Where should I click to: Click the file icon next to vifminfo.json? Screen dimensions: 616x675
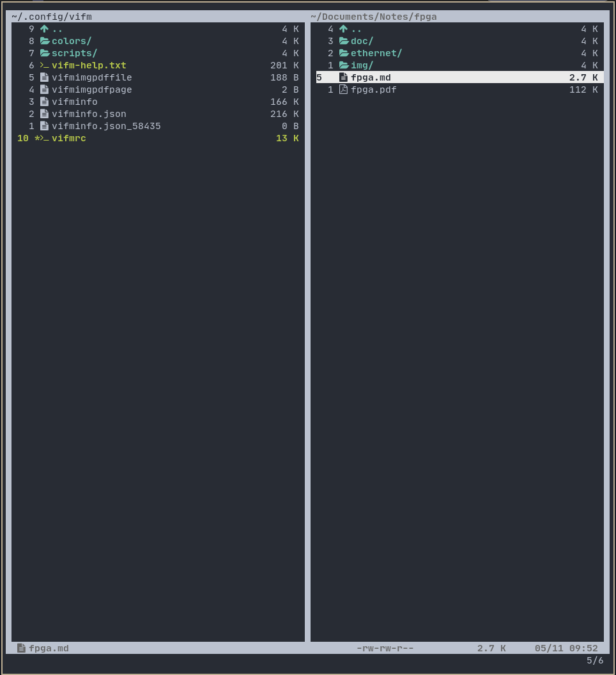tap(44, 114)
